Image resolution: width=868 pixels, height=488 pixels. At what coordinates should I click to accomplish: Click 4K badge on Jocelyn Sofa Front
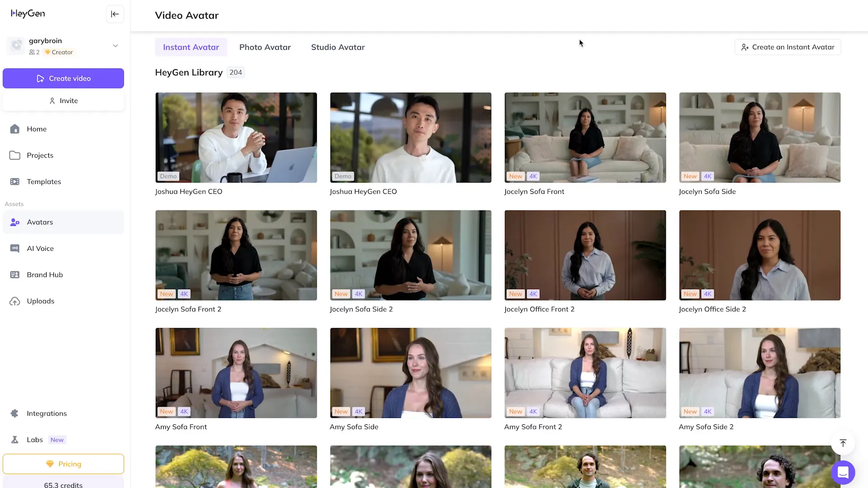[533, 176]
